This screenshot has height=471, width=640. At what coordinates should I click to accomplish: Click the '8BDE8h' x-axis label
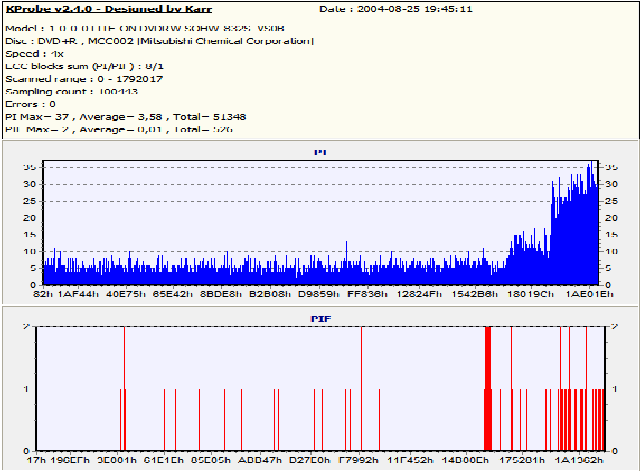pyautogui.click(x=221, y=294)
